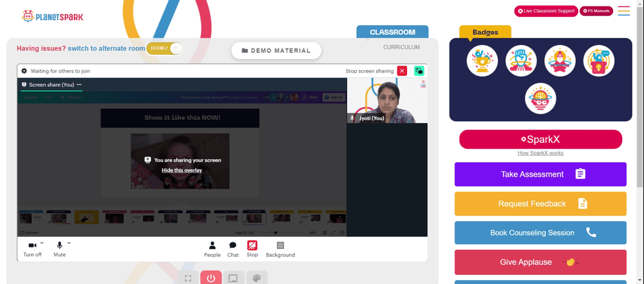The width and height of the screenshot is (644, 284).
Task: Mute the microphone
Action: 59,249
